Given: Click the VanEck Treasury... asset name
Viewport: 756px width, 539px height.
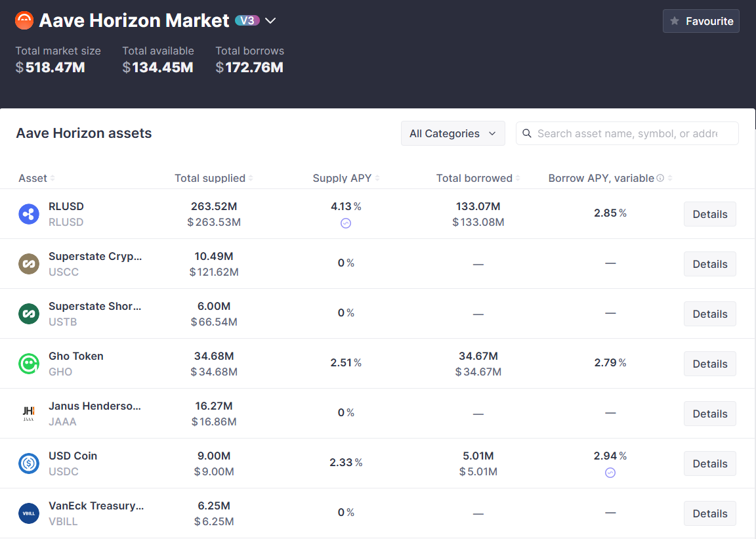Looking at the screenshot, I should tap(96, 506).
